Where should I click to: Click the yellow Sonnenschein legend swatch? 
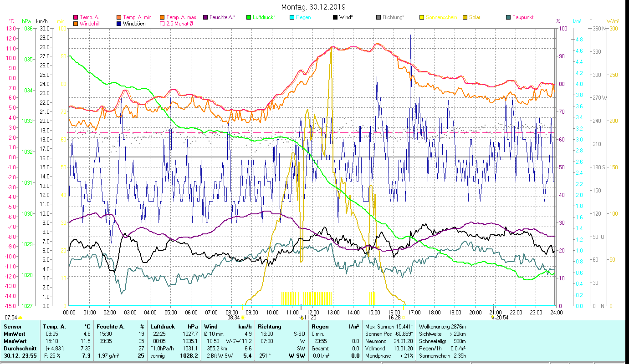(x=422, y=18)
